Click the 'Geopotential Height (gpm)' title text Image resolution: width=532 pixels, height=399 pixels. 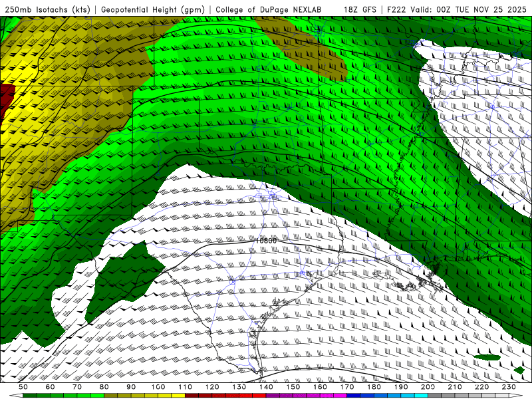(x=153, y=9)
